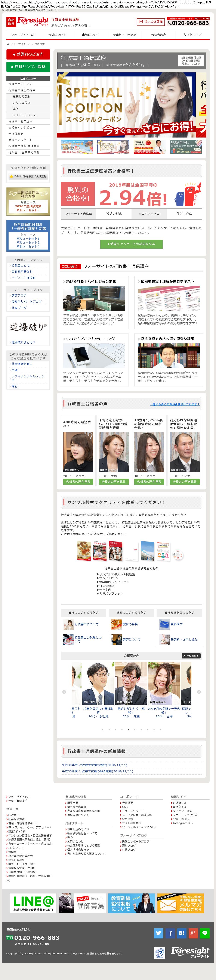Click the Hatena B! bookmark icon
Viewport: 216px width, 980px height.
[x=181, y=933]
